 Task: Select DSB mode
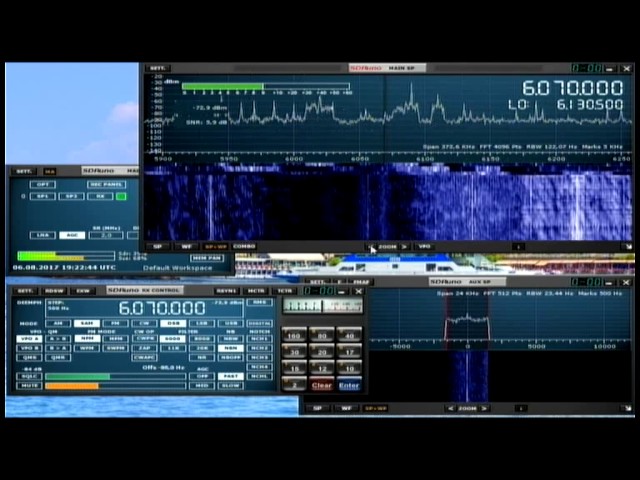[173, 323]
